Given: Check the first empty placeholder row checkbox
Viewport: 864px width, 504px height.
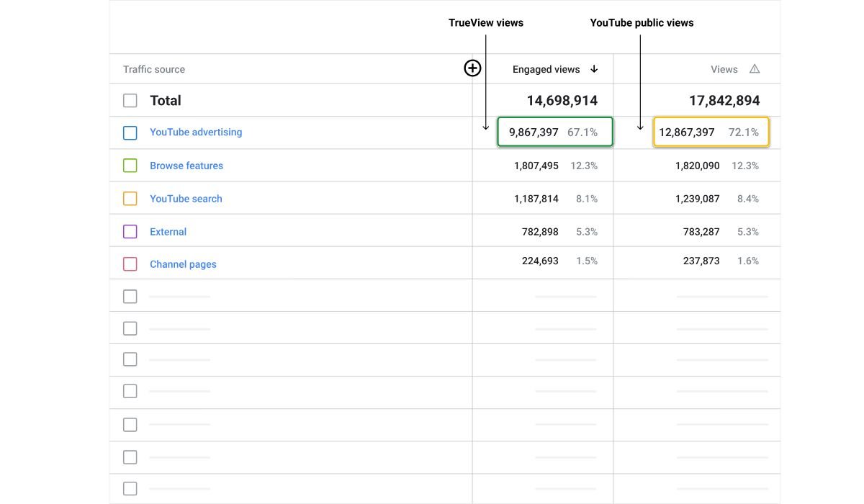Looking at the screenshot, I should [130, 297].
